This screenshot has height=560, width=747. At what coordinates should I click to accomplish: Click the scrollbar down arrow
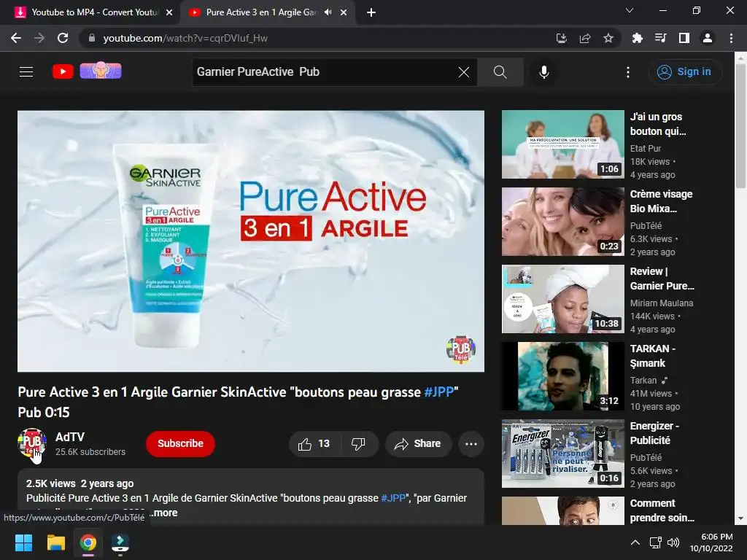click(x=740, y=518)
